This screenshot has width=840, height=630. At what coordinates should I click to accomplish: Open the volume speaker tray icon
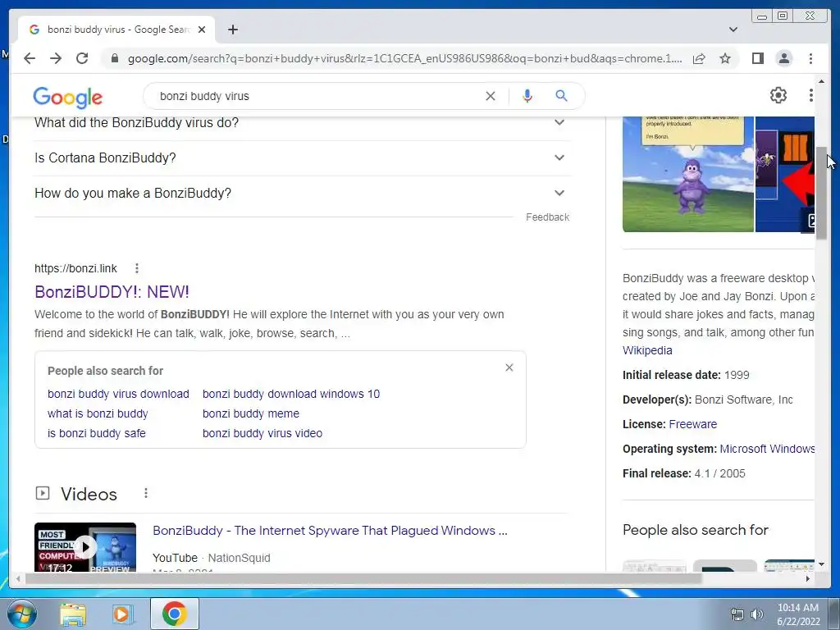click(756, 614)
